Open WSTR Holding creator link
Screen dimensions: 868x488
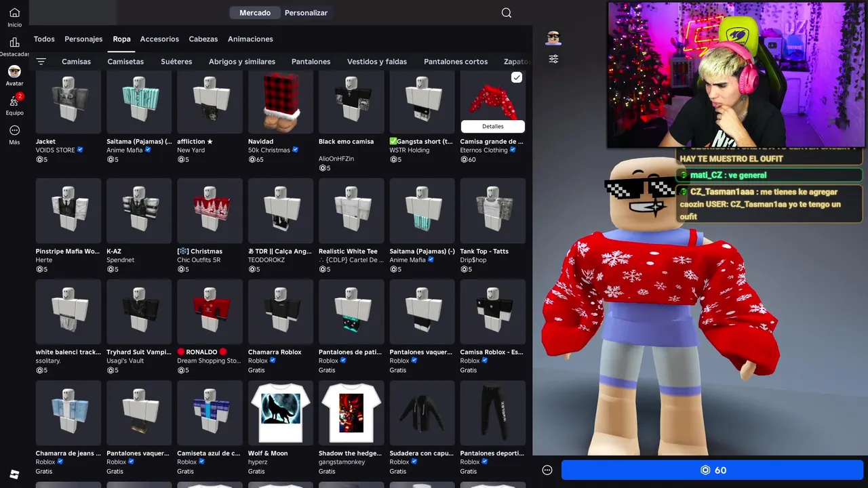pos(410,150)
